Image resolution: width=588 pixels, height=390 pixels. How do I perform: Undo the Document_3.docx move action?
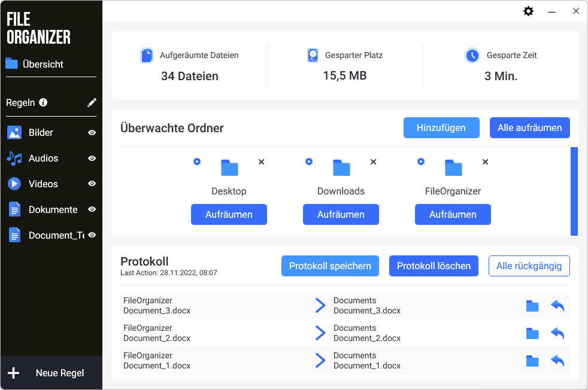[x=557, y=305]
